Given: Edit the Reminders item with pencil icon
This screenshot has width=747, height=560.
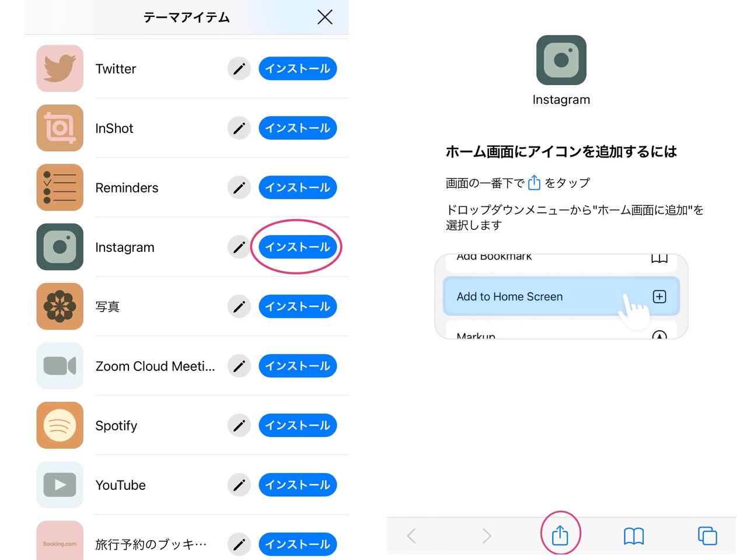Looking at the screenshot, I should [239, 188].
